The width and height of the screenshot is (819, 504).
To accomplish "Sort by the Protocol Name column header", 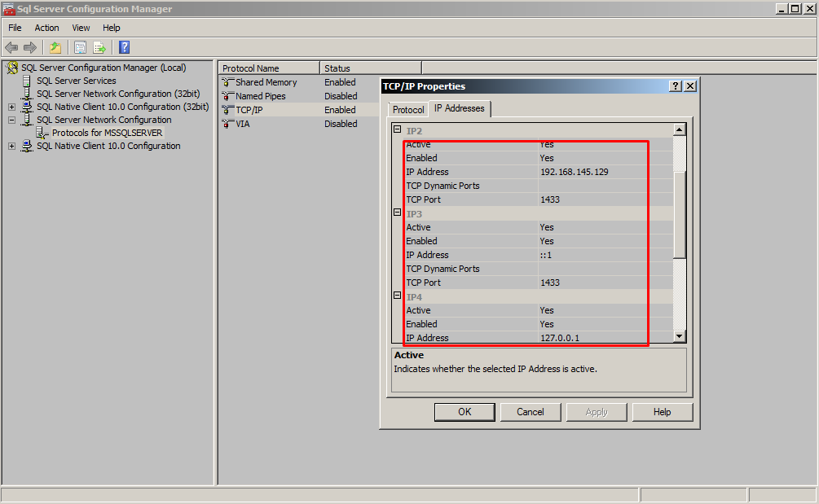I will click(x=268, y=68).
